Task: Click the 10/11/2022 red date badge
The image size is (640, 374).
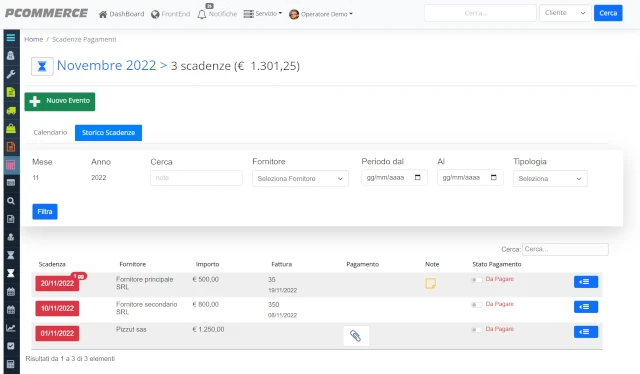Action: tap(57, 308)
